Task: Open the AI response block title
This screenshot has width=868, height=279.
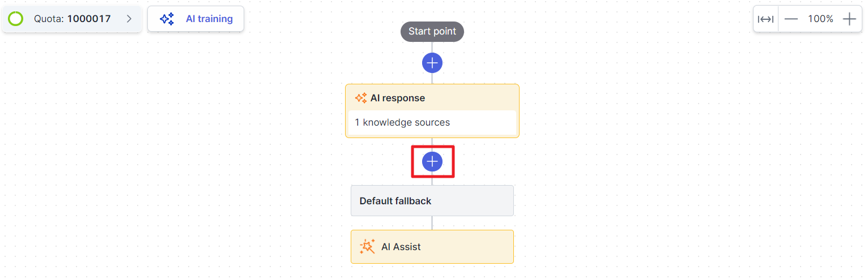Action: (x=397, y=98)
